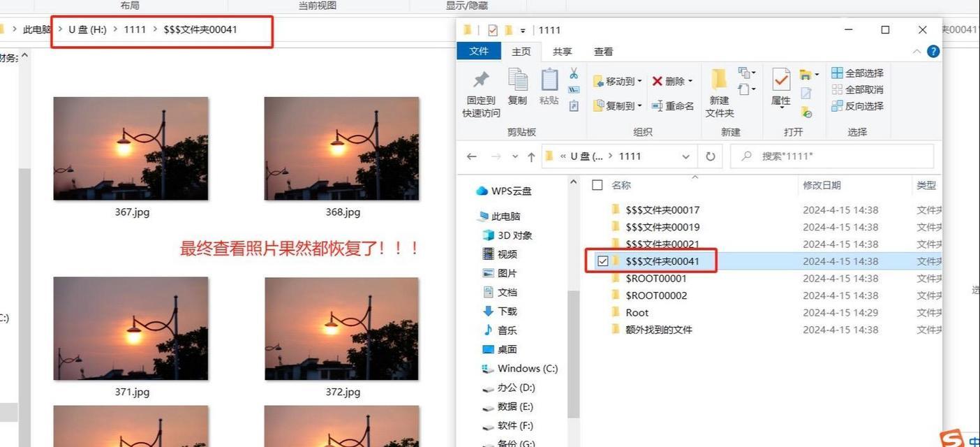Image resolution: width=980 pixels, height=447 pixels.
Task: Click Properties icon in quick access toolbar
Action: coord(493,30)
